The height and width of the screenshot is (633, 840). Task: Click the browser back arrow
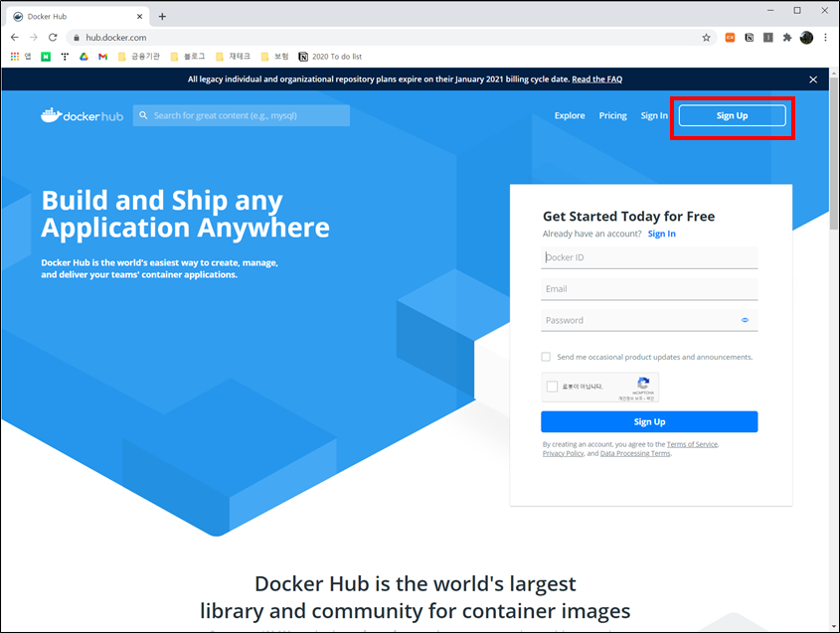[x=15, y=38]
